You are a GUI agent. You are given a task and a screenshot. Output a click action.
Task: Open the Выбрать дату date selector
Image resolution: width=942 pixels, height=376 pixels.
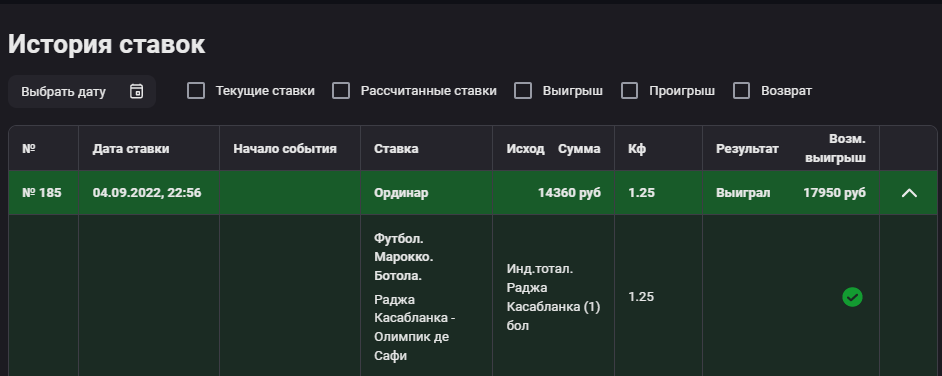[x=82, y=91]
